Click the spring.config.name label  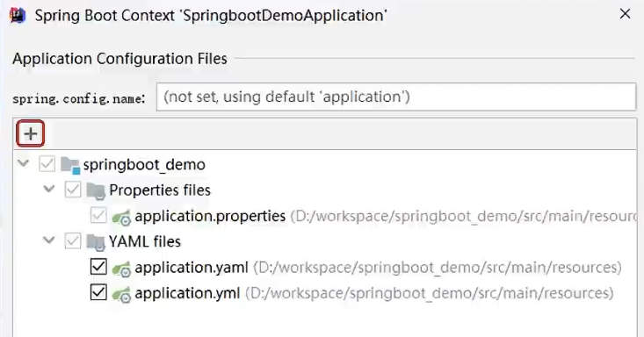tap(78, 99)
